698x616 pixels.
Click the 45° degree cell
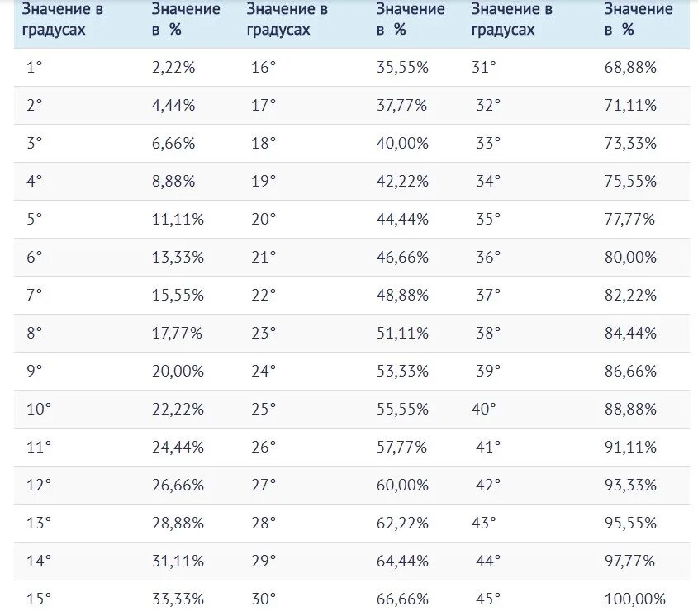[487, 599]
